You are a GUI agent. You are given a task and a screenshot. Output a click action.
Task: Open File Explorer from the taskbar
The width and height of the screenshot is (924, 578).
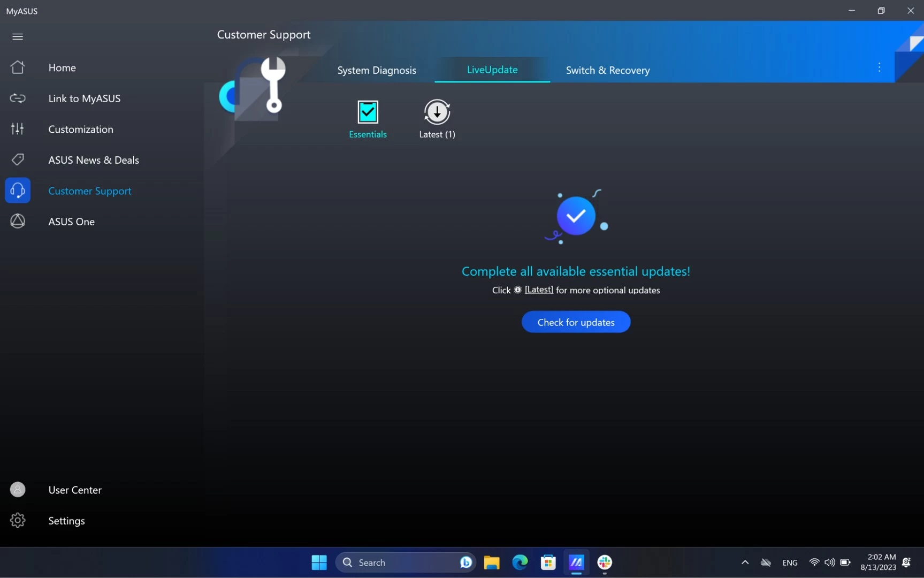coord(491,562)
